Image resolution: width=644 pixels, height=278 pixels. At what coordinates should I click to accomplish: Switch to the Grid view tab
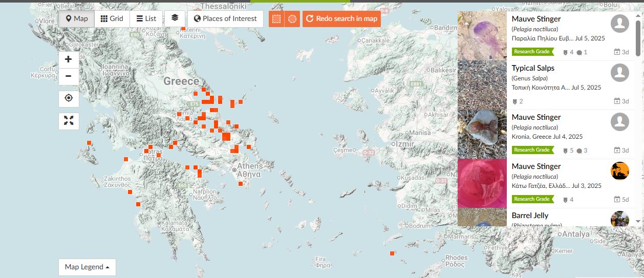[112, 19]
